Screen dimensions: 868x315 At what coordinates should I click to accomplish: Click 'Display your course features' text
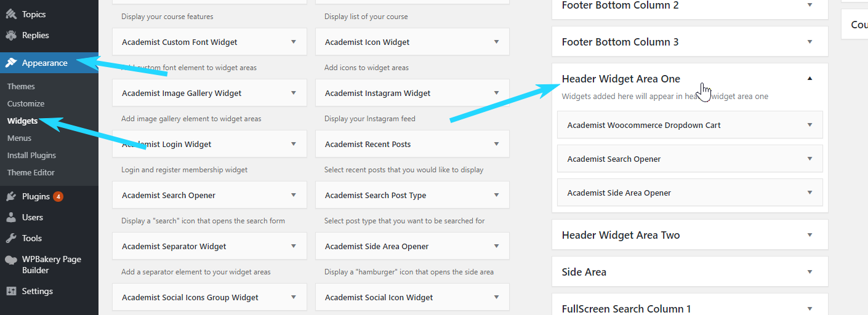click(167, 17)
